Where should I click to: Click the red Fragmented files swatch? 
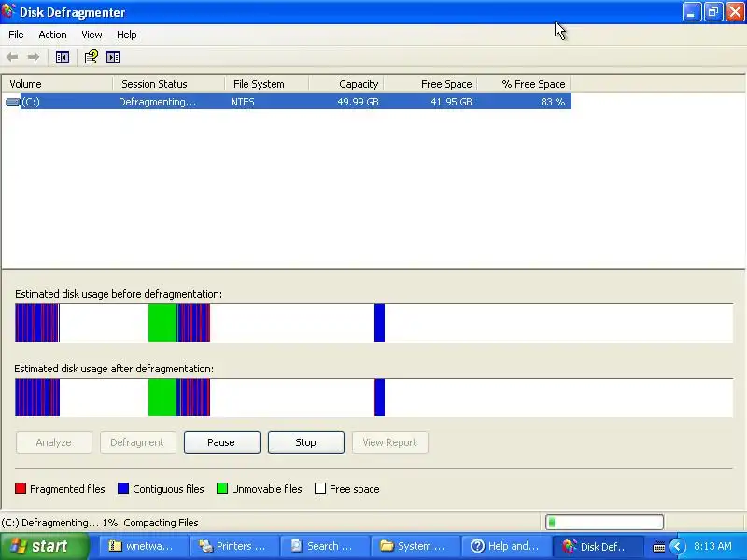[21, 488]
